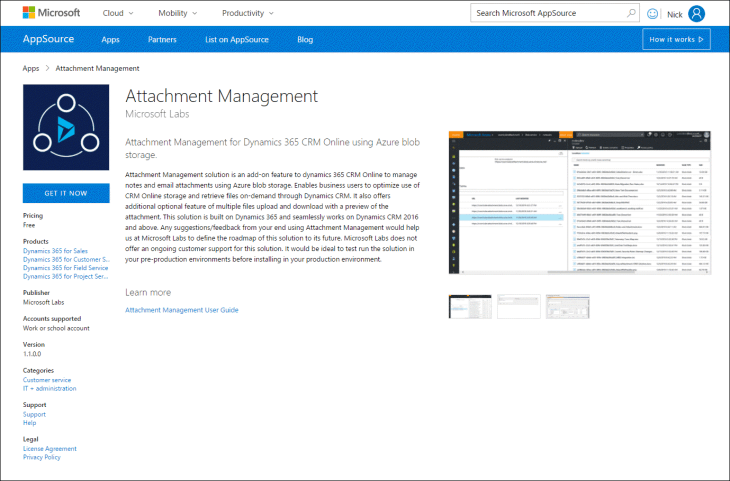Click the large app screenshot preview
Viewport: 730px width, 481px height.
pyautogui.click(x=580, y=203)
